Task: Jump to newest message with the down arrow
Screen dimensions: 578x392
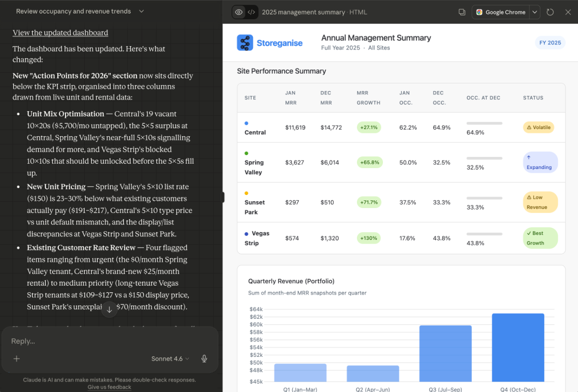Action: pyautogui.click(x=109, y=310)
